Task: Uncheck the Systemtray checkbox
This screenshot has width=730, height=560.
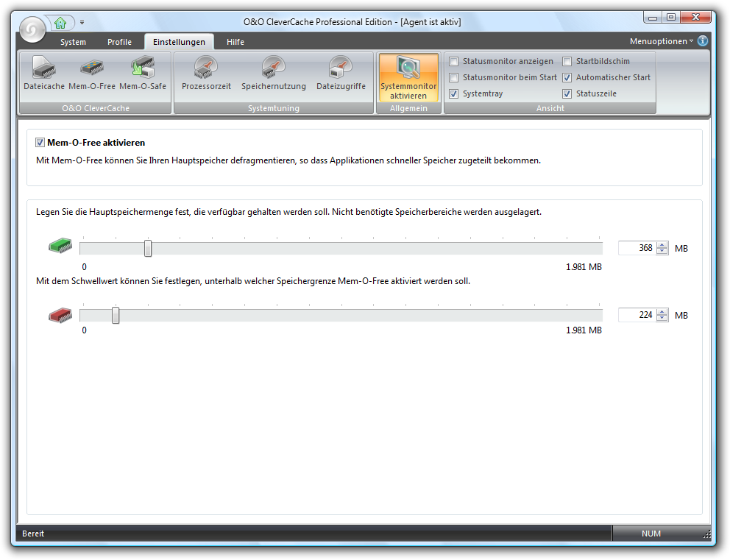Action: click(454, 94)
